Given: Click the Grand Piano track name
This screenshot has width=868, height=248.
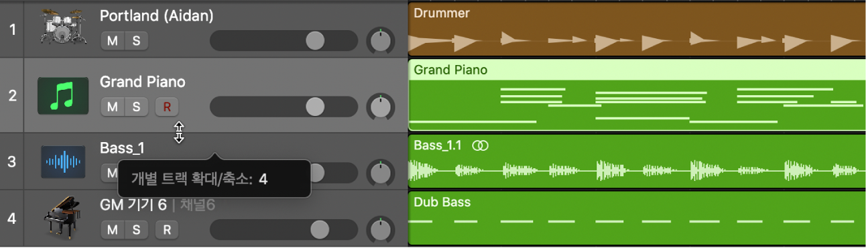Looking at the screenshot, I should point(143,82).
